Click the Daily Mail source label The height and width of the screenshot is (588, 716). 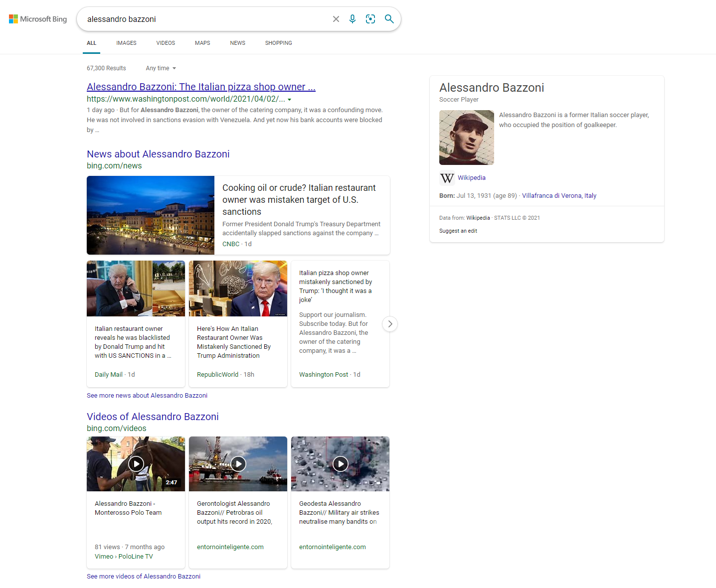coord(109,374)
